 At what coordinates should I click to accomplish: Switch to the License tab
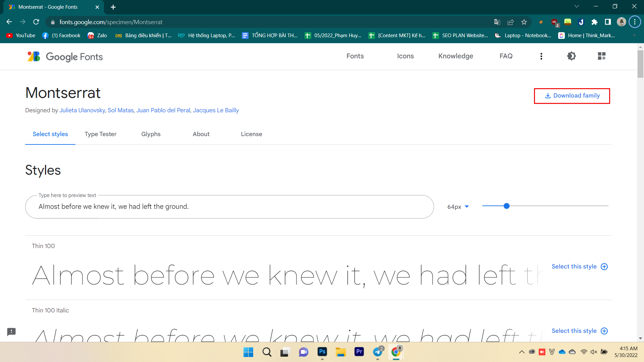click(x=252, y=134)
